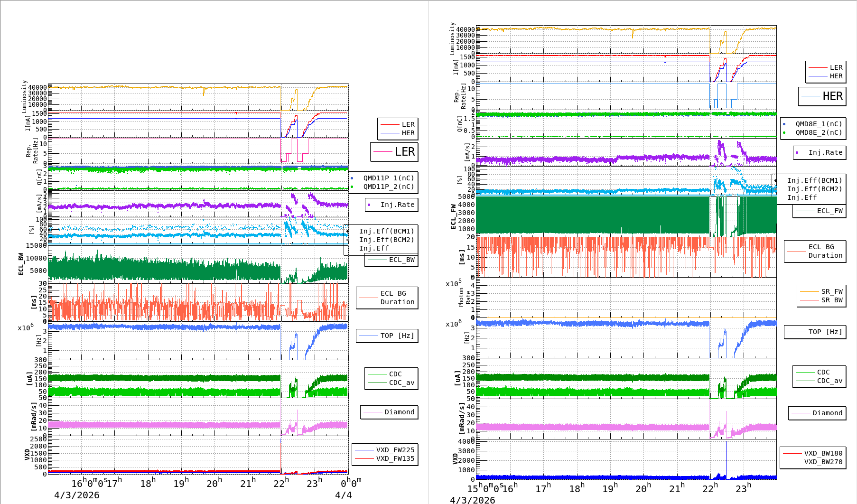Select the blue QMD11P_1(nC) legend marker
This screenshot has width=857, height=504.
click(x=352, y=178)
